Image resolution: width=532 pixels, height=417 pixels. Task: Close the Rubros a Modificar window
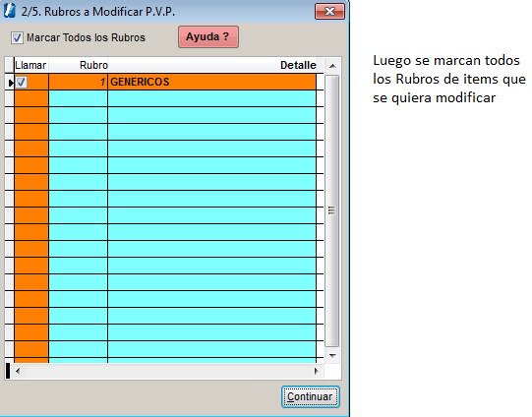pos(329,11)
